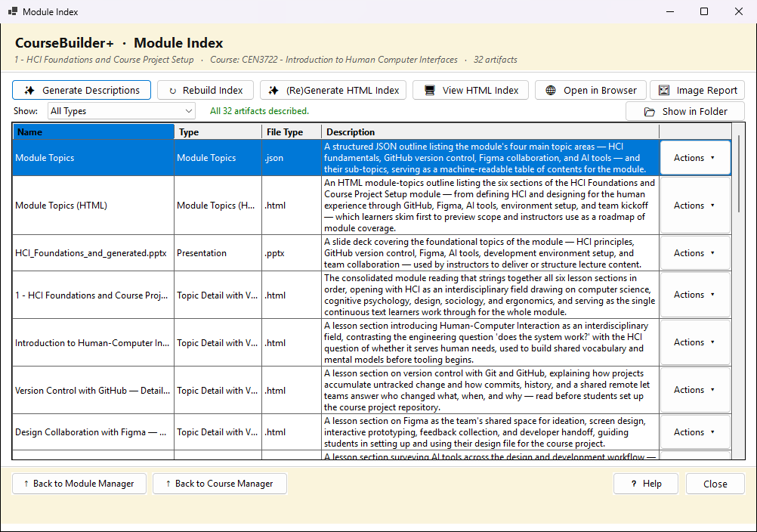Sort by the File Type column header
The image size is (757, 532).
pos(292,131)
